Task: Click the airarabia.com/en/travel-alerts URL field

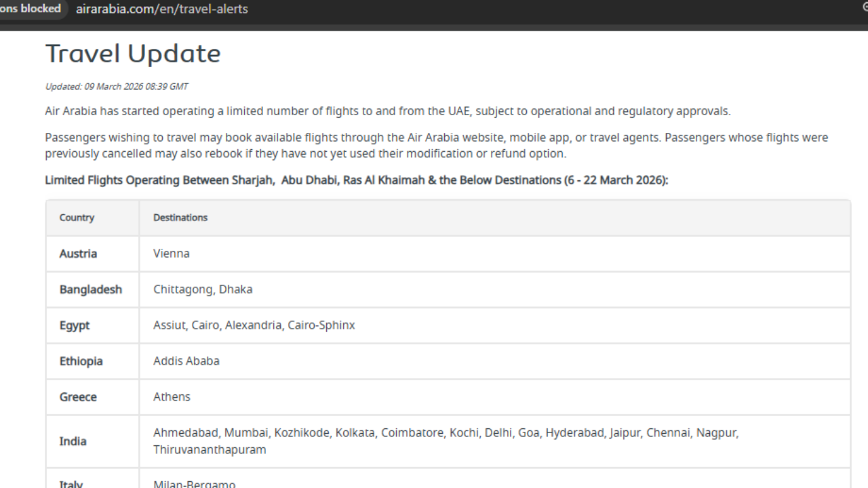Action: click(x=161, y=9)
